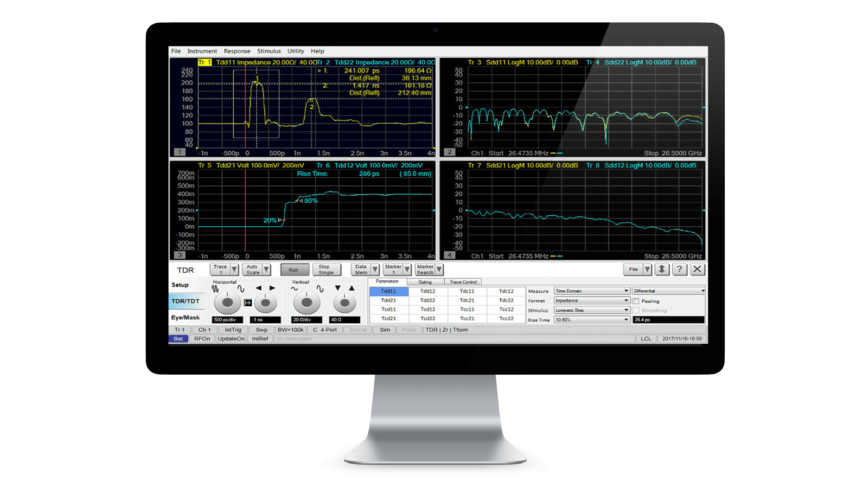Click the Data Mem button
Screen dimensions: 868x488
coord(361,269)
